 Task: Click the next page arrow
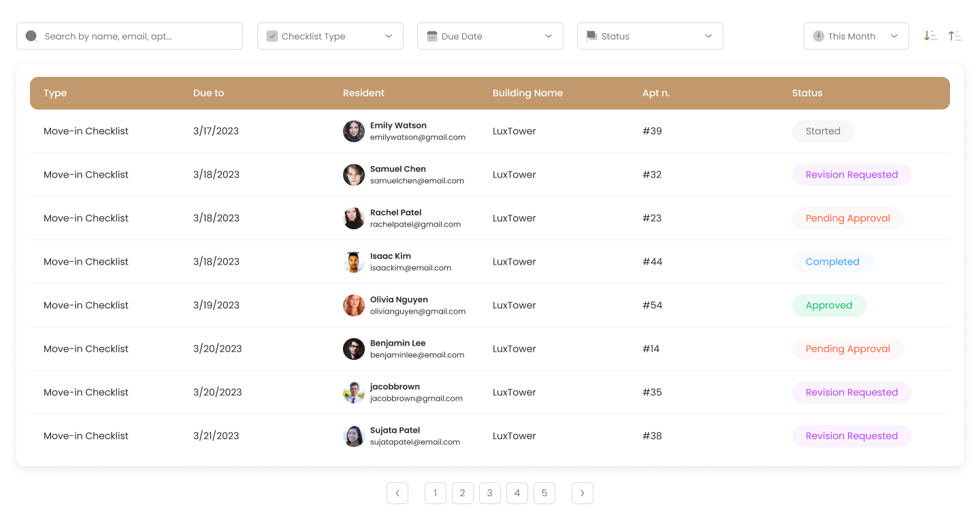pos(583,493)
